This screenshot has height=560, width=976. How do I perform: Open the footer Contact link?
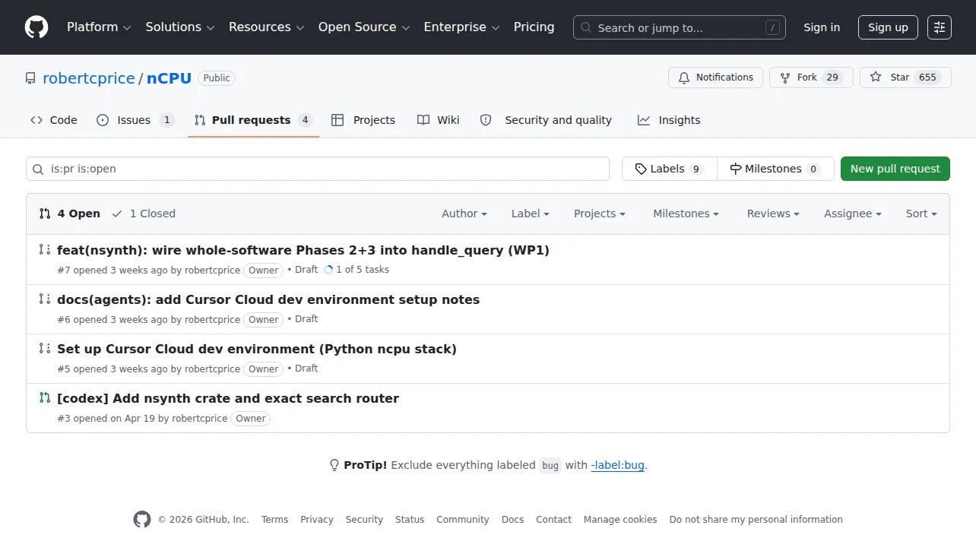click(553, 520)
